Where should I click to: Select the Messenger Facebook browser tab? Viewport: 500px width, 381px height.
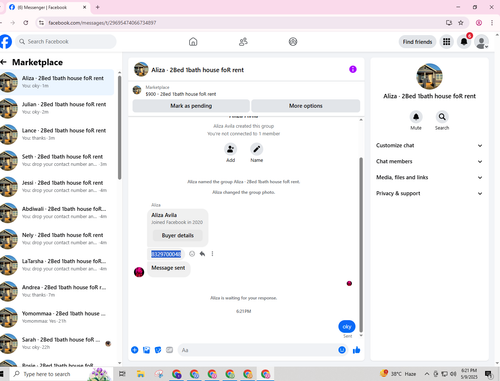(47, 7)
